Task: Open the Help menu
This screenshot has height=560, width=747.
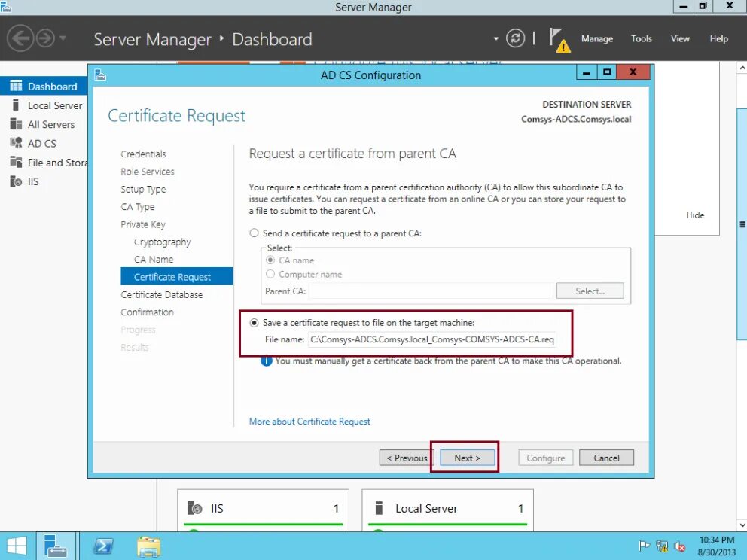Action: click(x=718, y=38)
